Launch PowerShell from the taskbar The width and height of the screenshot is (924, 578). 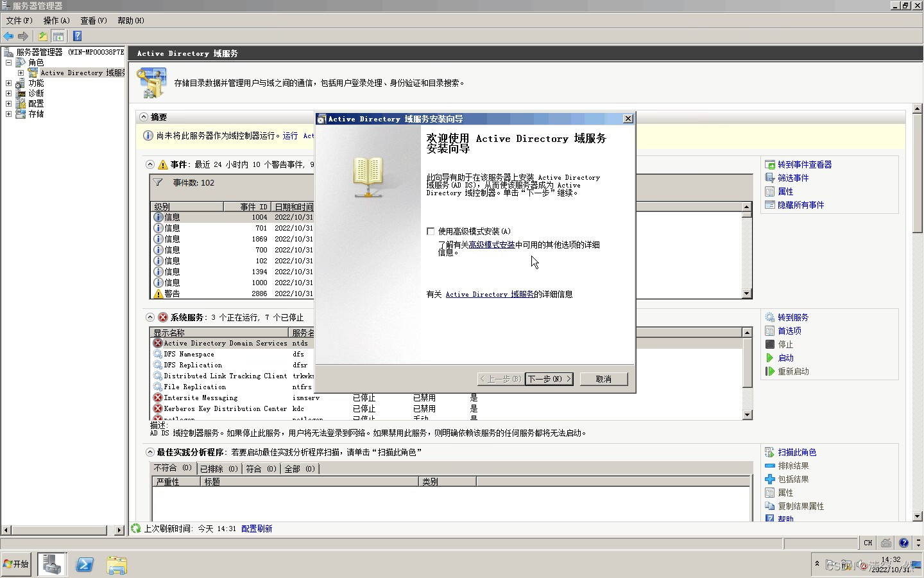tap(85, 565)
